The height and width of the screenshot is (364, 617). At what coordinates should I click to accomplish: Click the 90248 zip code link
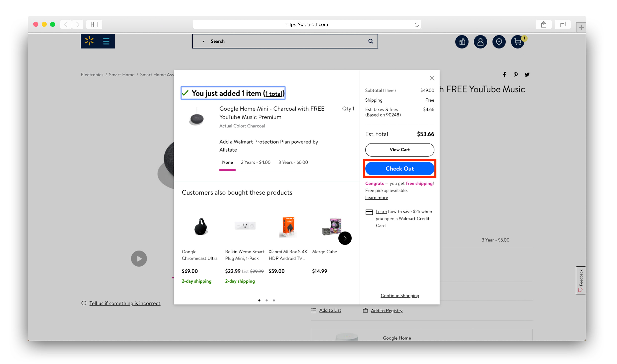(x=392, y=115)
